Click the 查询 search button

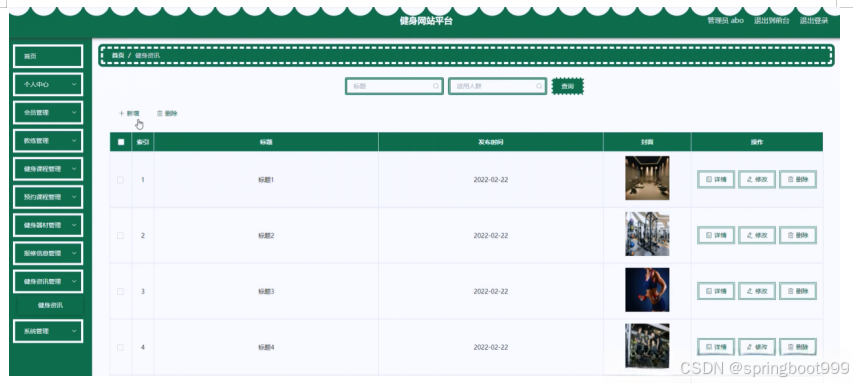point(567,86)
